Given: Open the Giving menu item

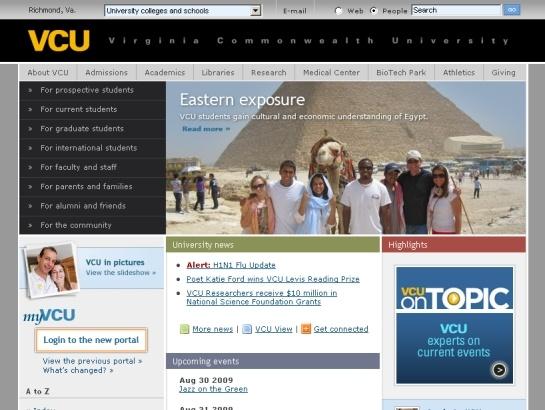Looking at the screenshot, I should (x=503, y=73).
